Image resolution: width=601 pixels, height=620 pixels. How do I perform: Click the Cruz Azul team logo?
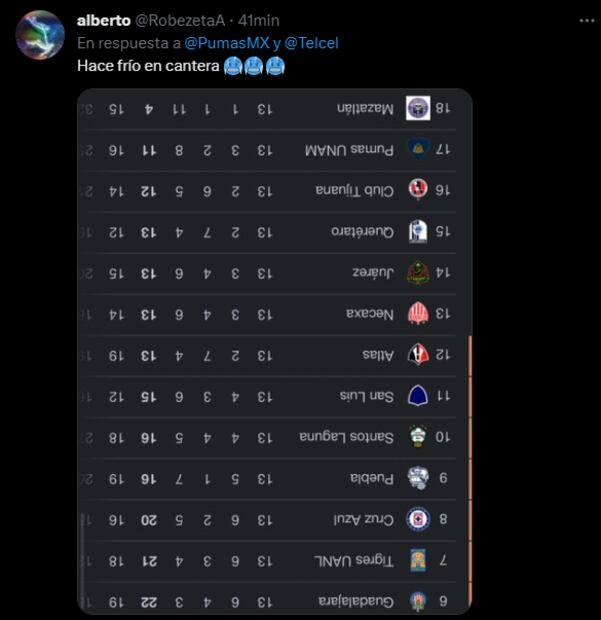[418, 519]
